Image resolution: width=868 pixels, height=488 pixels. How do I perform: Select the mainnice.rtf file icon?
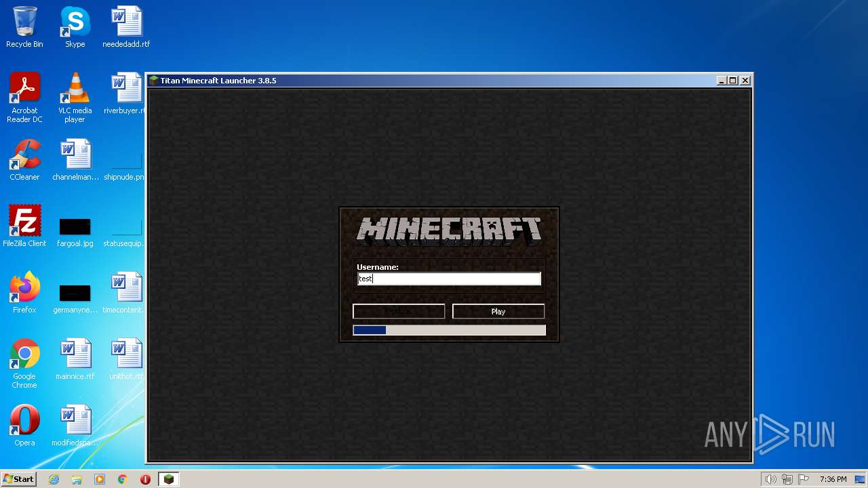(x=75, y=359)
